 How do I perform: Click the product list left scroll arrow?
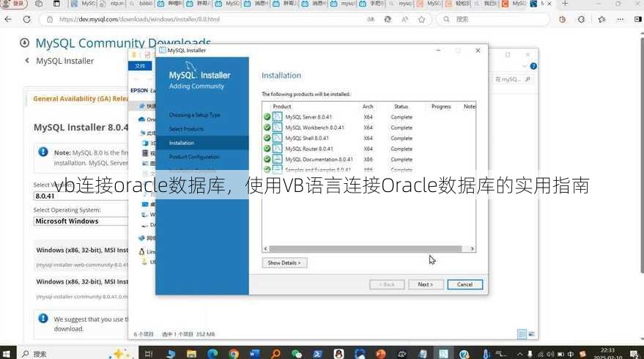[x=266, y=249]
